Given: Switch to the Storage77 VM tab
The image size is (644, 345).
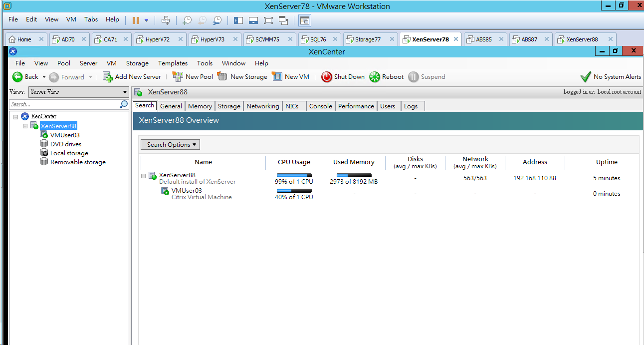Looking at the screenshot, I should coord(368,39).
